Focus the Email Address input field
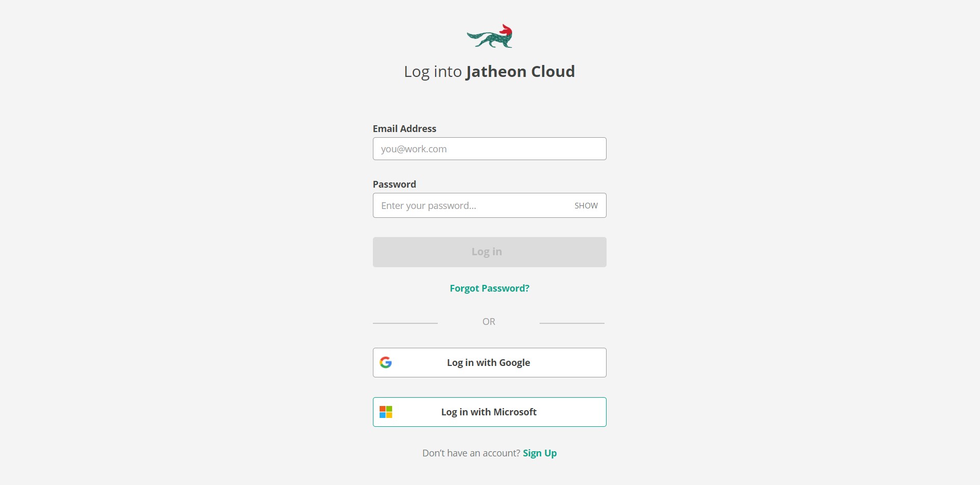This screenshot has width=980, height=485. [x=490, y=149]
